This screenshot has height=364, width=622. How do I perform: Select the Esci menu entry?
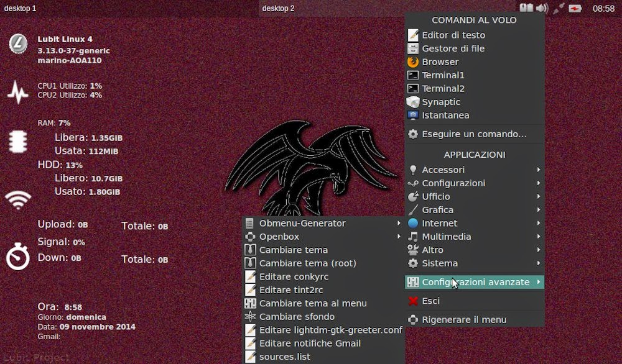point(475,301)
